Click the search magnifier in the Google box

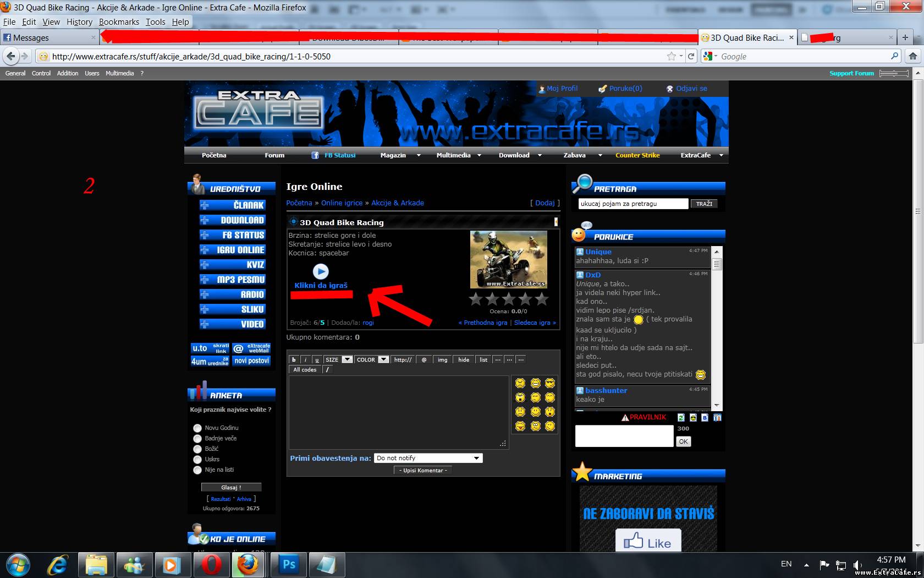(894, 56)
